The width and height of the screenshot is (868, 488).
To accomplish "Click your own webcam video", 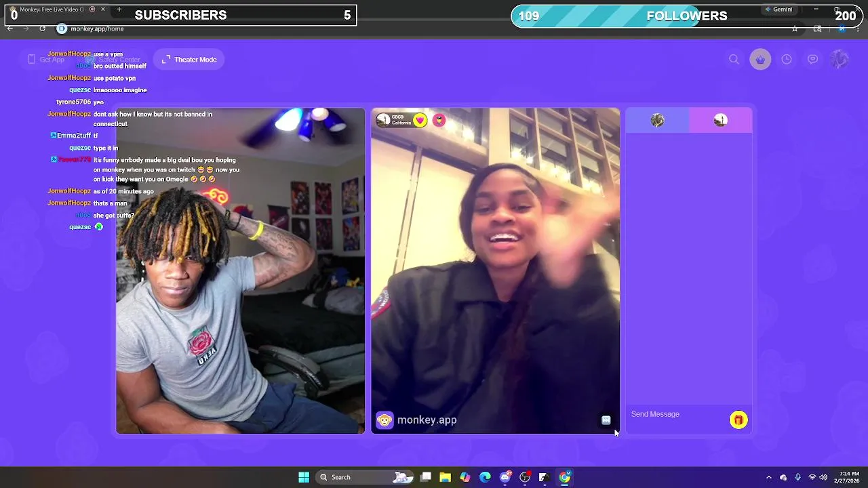I will tap(240, 271).
